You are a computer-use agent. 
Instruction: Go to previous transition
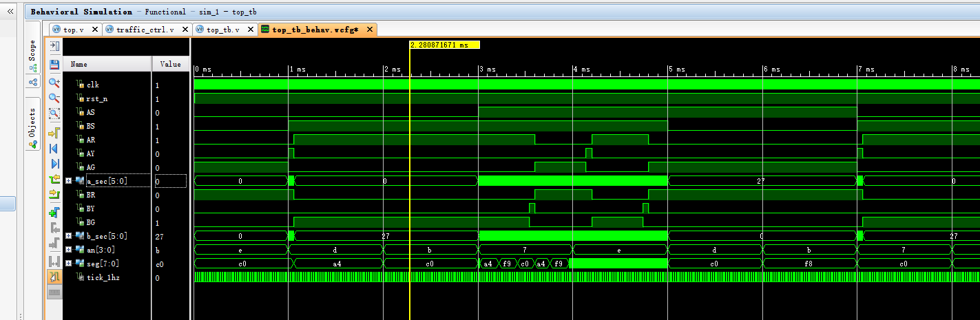(x=54, y=180)
